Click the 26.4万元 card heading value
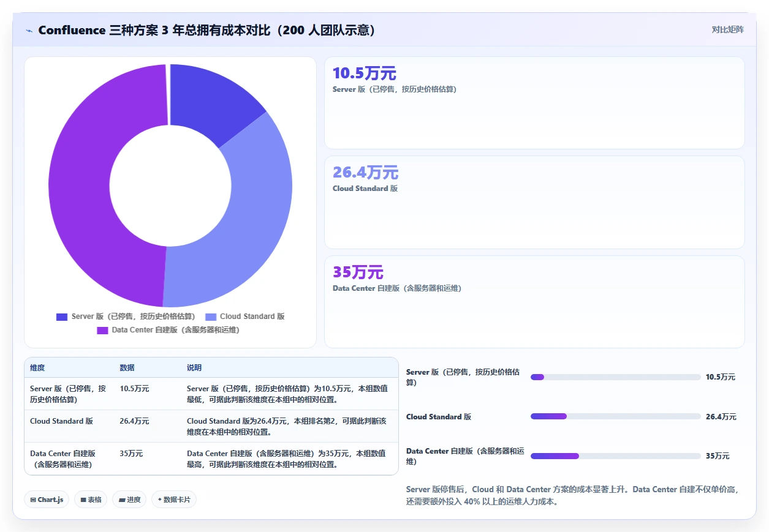 coord(365,173)
